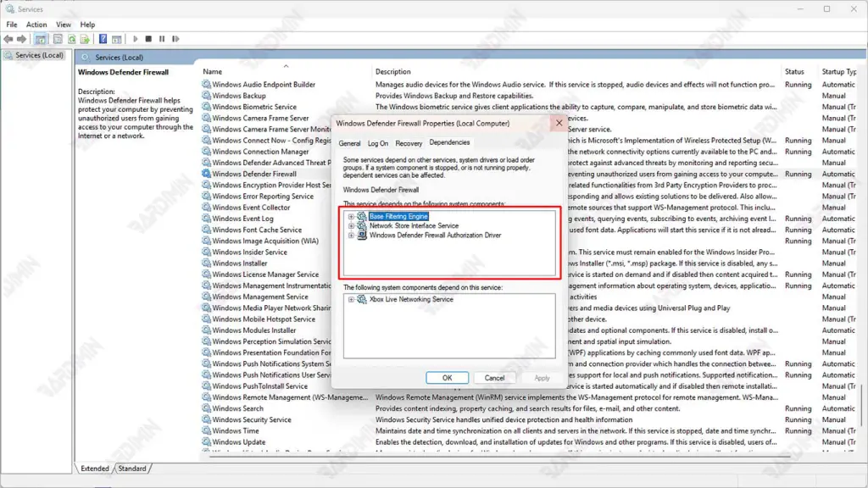Switch to the Extended view tab
Viewport: 868px width, 488px height.
(95, 469)
